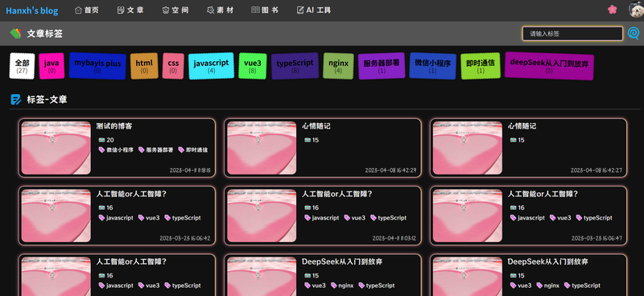
Task: Click the timestamp 2025-04-08 16:42:29
Action: [390, 170]
